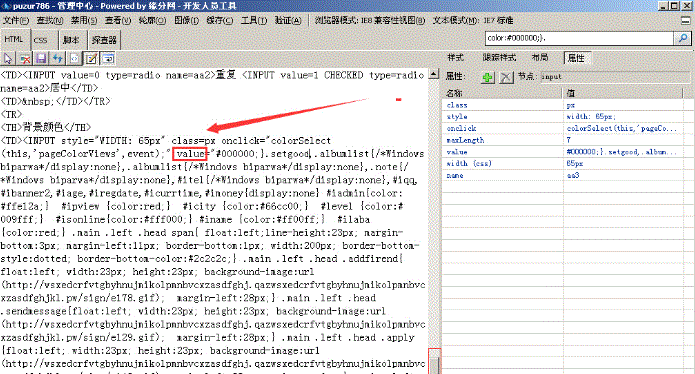Open the 文件(F) menu
Screen dimensions: 695x374
coord(16,20)
